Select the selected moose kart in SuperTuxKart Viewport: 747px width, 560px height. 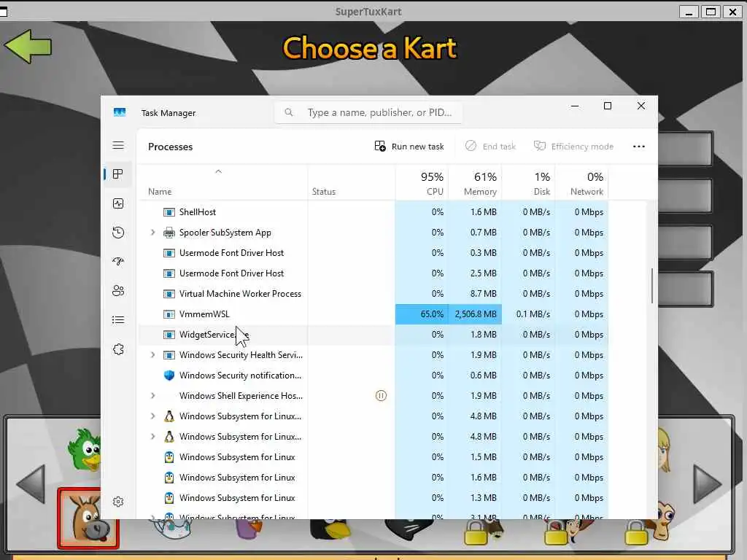(x=88, y=518)
